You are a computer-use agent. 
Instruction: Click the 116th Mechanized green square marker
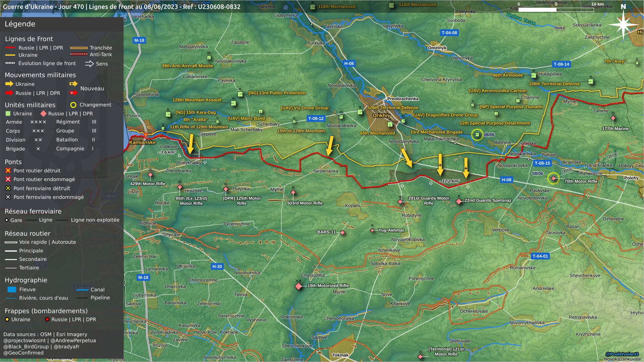(391, 5)
